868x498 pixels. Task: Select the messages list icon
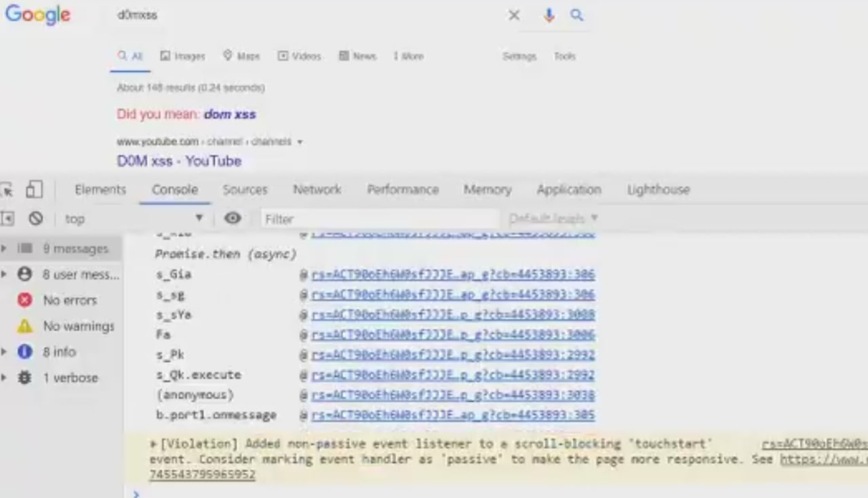tap(25, 248)
